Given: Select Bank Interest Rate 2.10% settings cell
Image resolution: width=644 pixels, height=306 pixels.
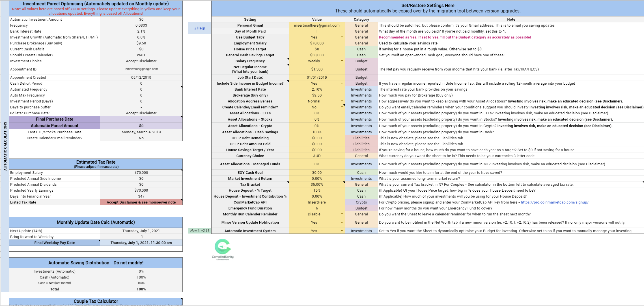Looking at the screenshot, I should coord(317,89).
